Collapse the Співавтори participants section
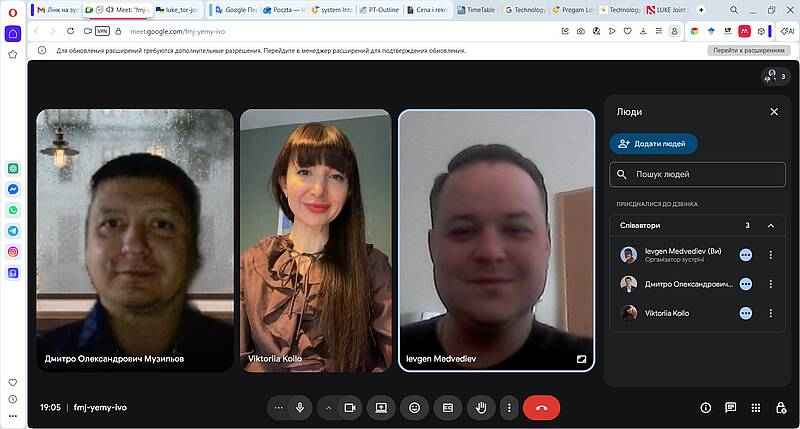800x429 pixels. pos(771,226)
